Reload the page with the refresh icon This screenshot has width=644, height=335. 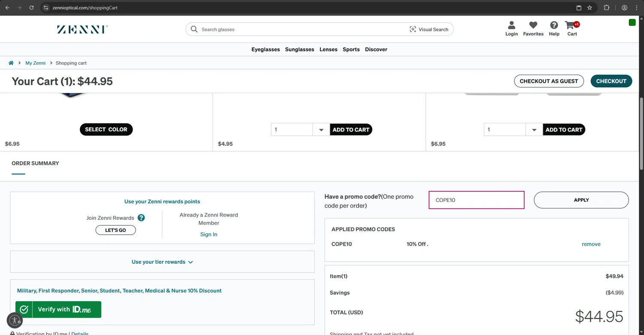tap(31, 8)
